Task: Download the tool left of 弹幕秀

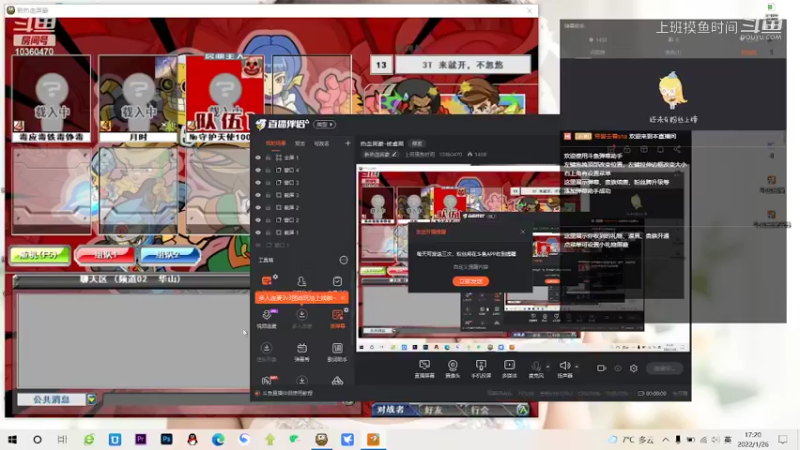Action: [x=266, y=352]
